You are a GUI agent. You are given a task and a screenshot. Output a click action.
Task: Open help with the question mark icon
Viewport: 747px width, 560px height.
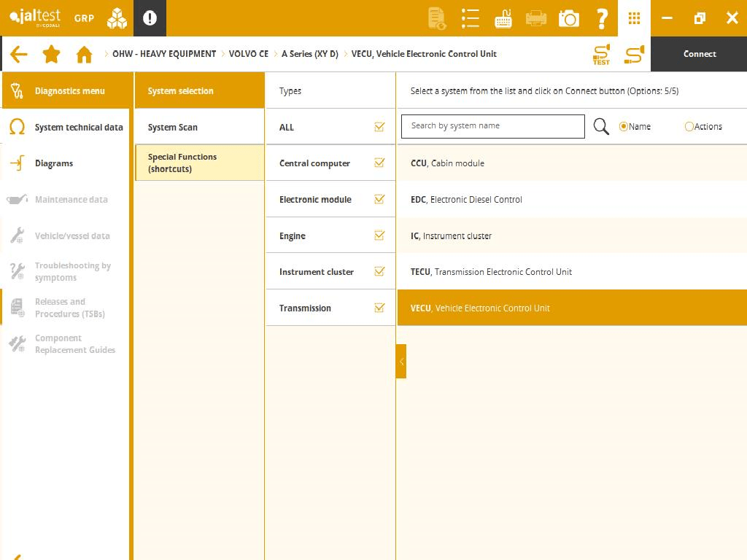602,18
